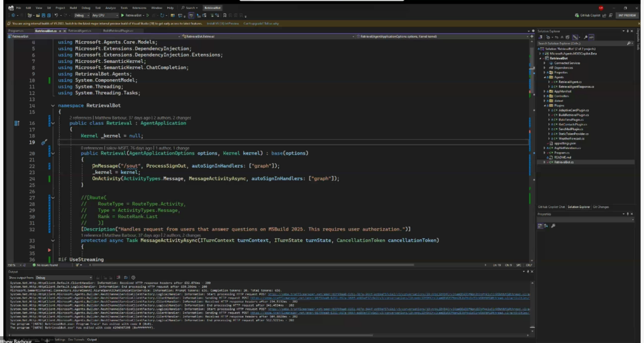The width and height of the screenshot is (644, 343).
Task: Toggle pin on the RetrievalBot.cs tab
Action: [60, 31]
